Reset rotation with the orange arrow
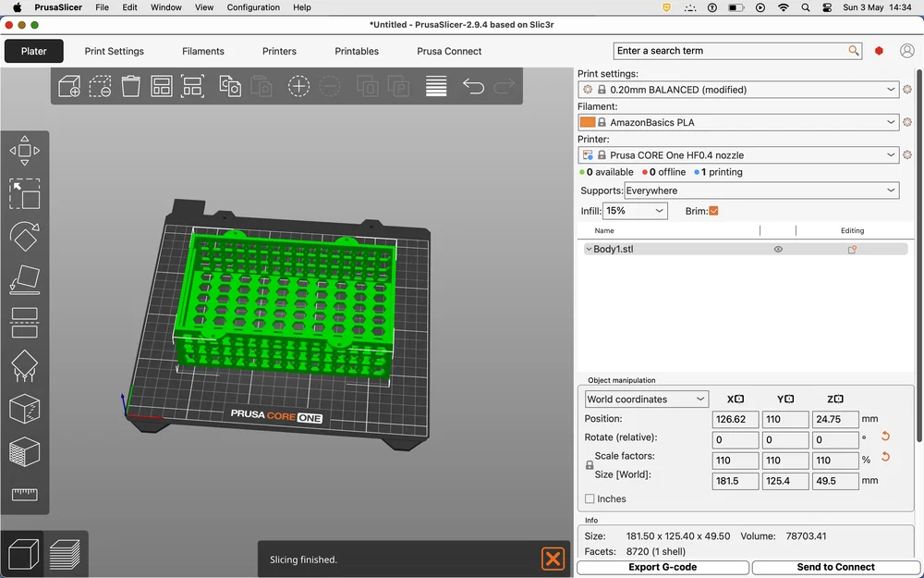The height and width of the screenshot is (578, 924). click(885, 437)
